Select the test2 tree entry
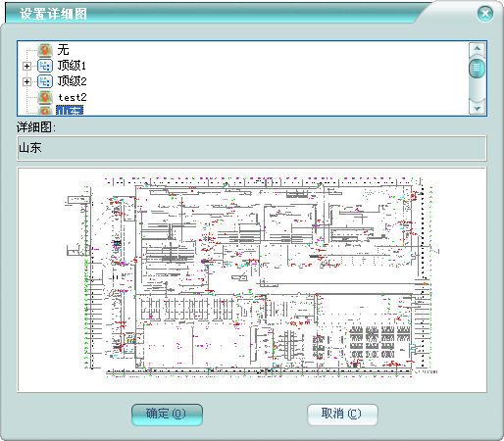 (x=73, y=97)
